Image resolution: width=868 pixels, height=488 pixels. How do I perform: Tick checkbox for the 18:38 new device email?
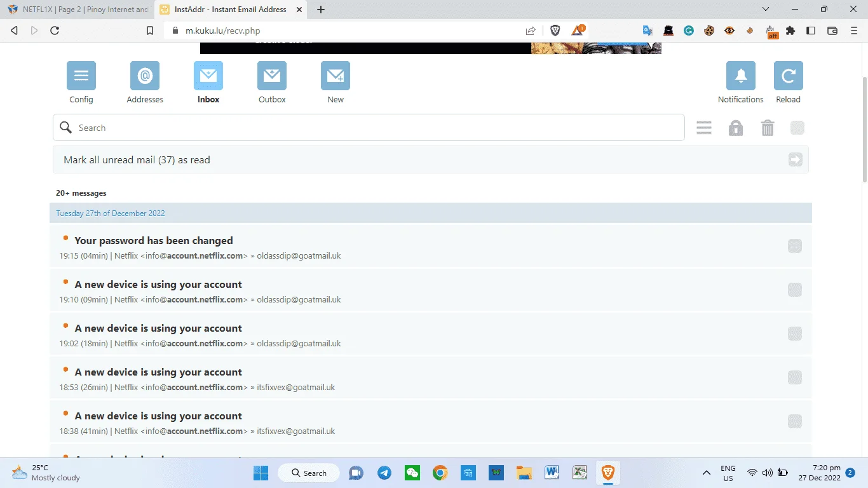[x=795, y=421]
